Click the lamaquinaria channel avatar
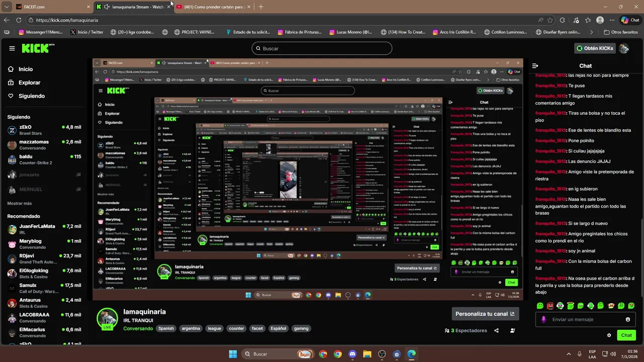The image size is (644, 362). click(107, 318)
